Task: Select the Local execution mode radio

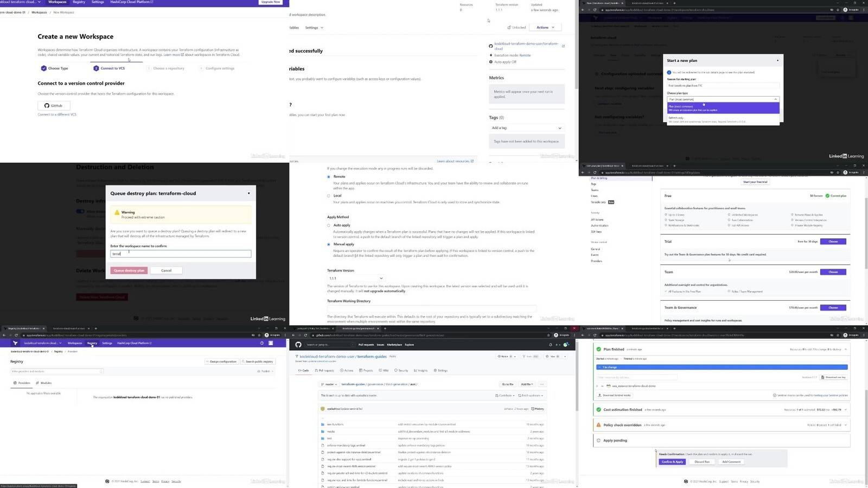Action: 329,196
